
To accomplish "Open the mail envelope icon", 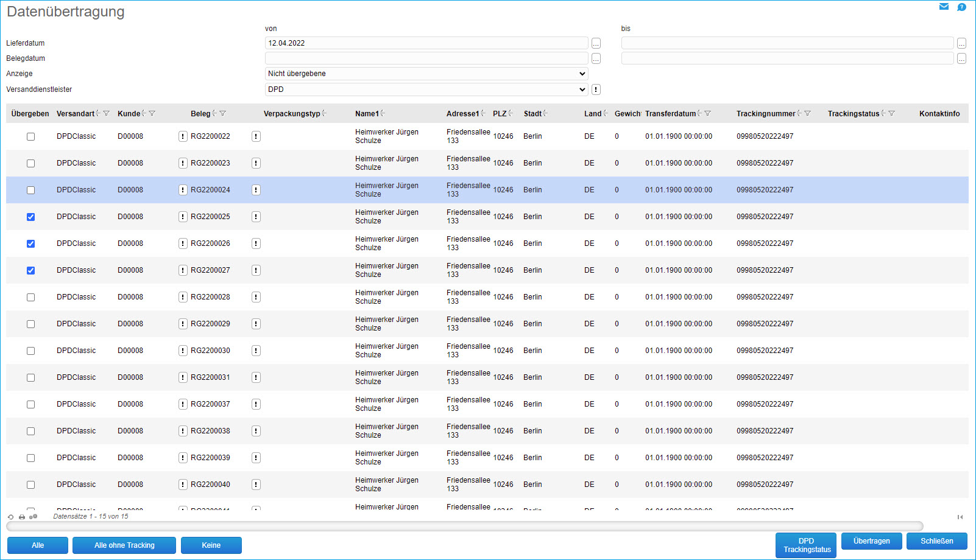I will [944, 7].
